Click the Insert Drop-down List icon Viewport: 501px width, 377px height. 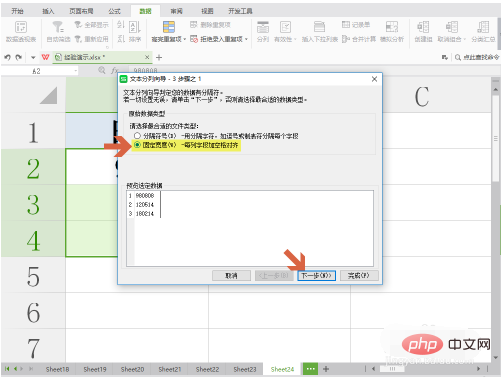tap(319, 27)
